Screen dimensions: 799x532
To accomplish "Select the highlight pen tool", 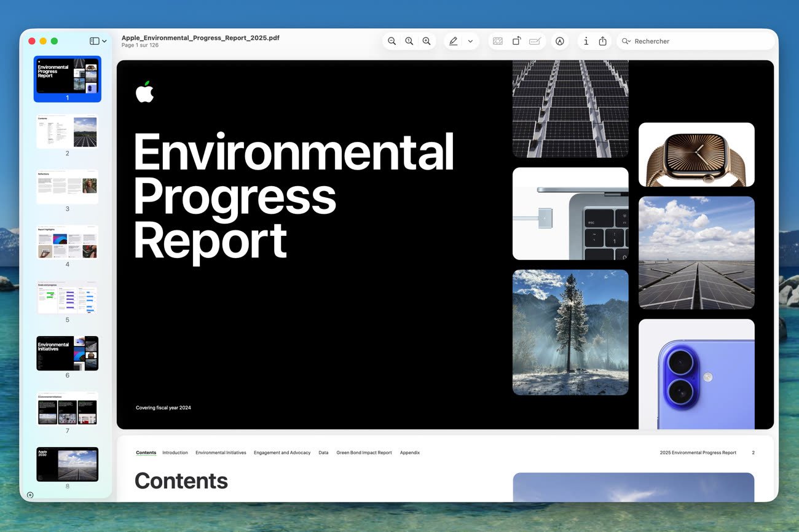I will pos(454,41).
